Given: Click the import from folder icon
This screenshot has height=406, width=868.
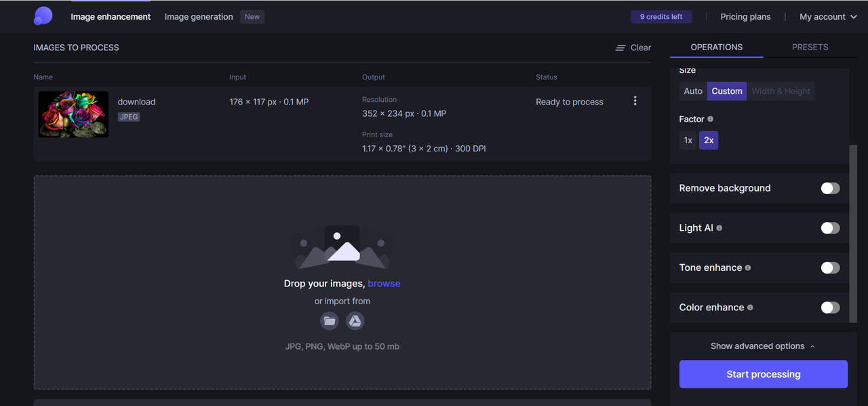Looking at the screenshot, I should pyautogui.click(x=330, y=321).
